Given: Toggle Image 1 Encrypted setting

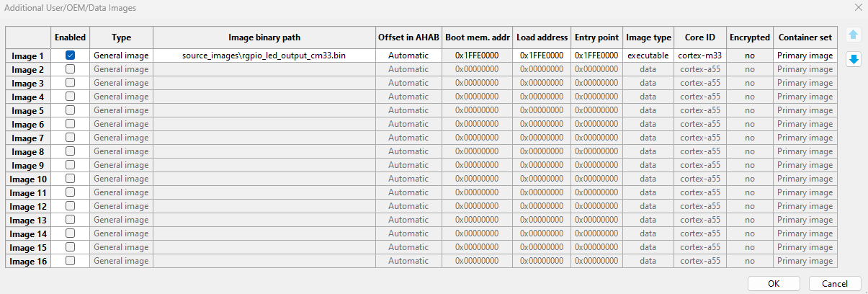Looking at the screenshot, I should coord(750,55).
